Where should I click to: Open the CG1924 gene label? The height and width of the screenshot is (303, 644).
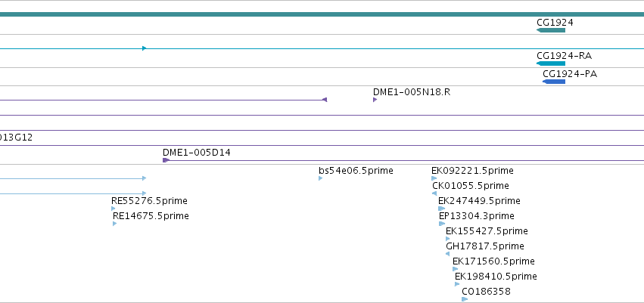[555, 23]
